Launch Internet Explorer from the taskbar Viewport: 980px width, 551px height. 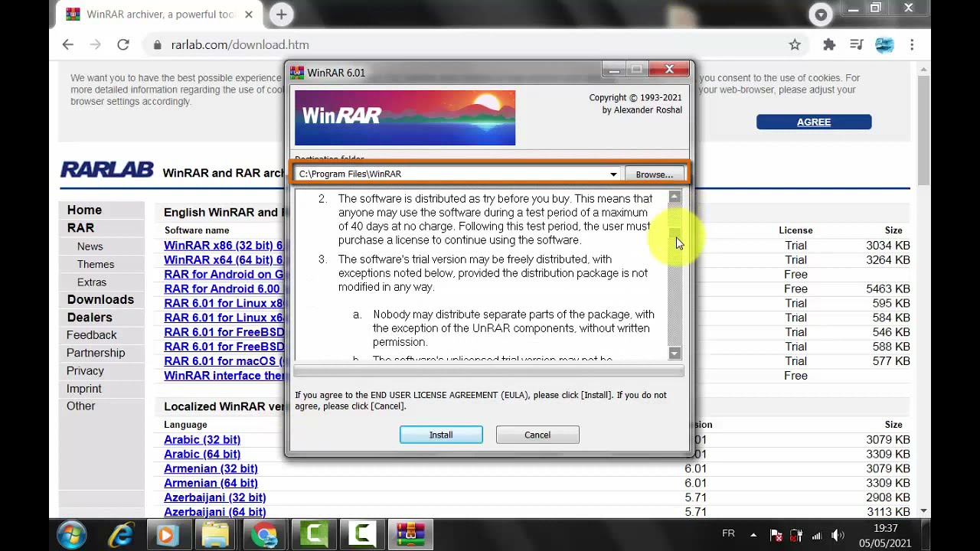[120, 534]
